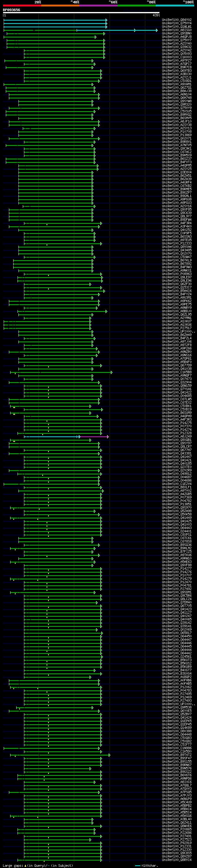197x868 pixels.
Task: Select label UniRef100_B4FVT3
Action: 177,162
